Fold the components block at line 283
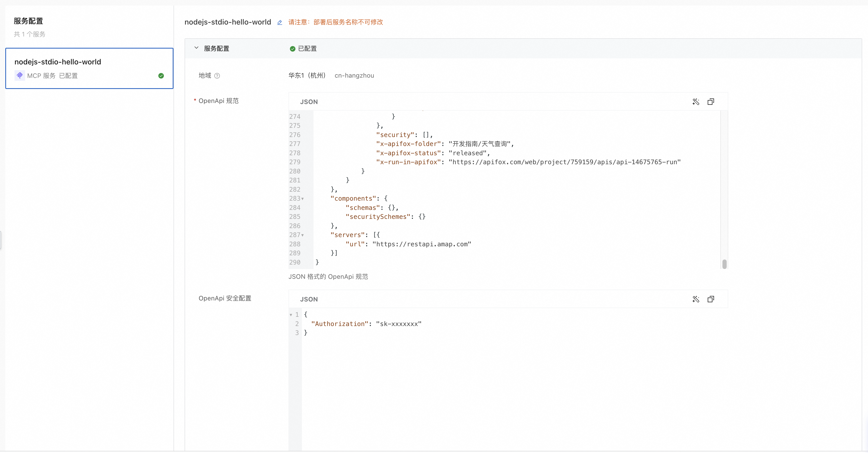 tap(303, 199)
